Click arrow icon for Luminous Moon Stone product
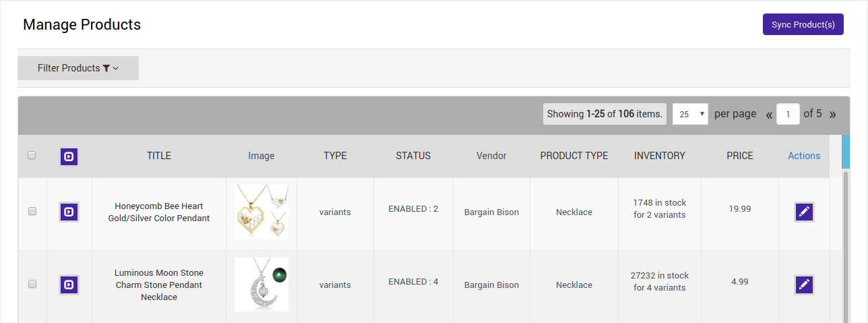This screenshot has width=868, height=323. 69,285
